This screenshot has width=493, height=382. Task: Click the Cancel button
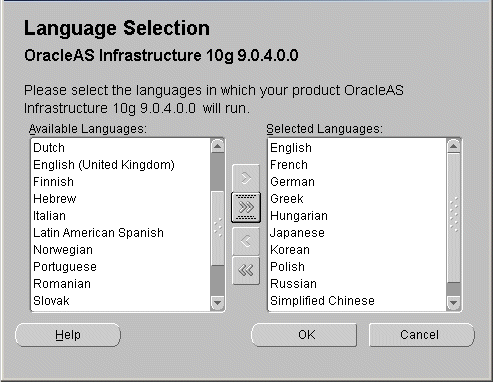(422, 335)
